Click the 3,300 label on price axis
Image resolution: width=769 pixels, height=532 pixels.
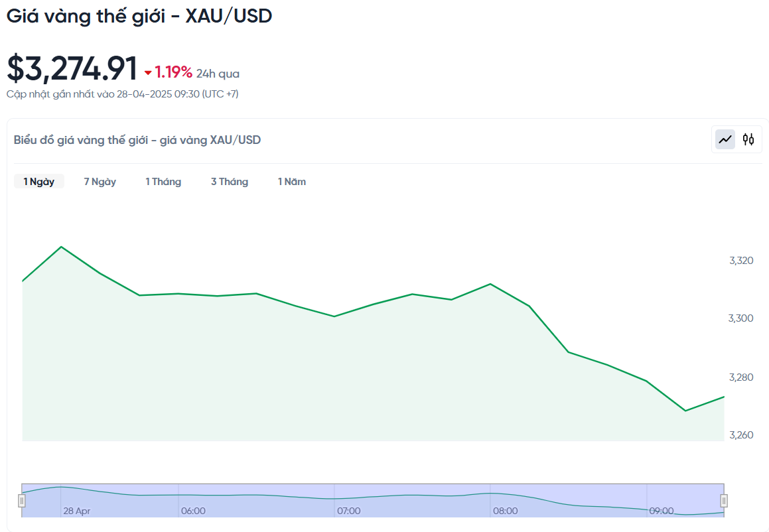tap(740, 318)
